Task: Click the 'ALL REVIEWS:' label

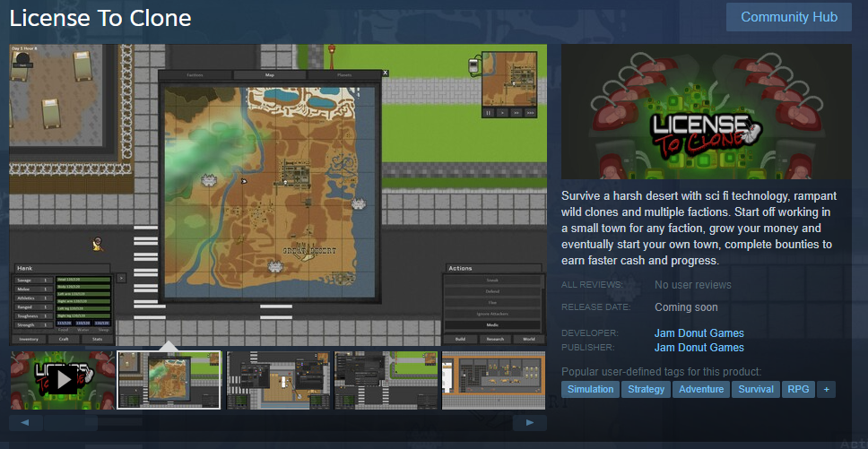Action: [592, 285]
